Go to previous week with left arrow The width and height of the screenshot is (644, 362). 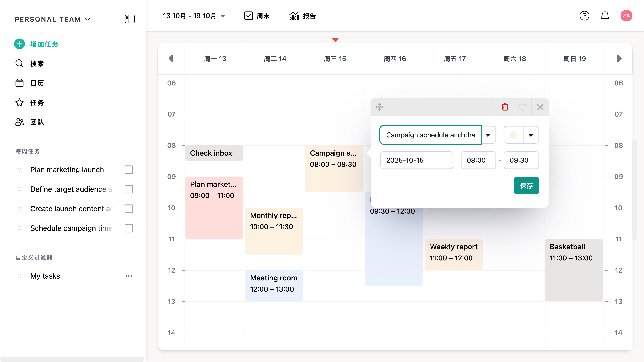[171, 59]
